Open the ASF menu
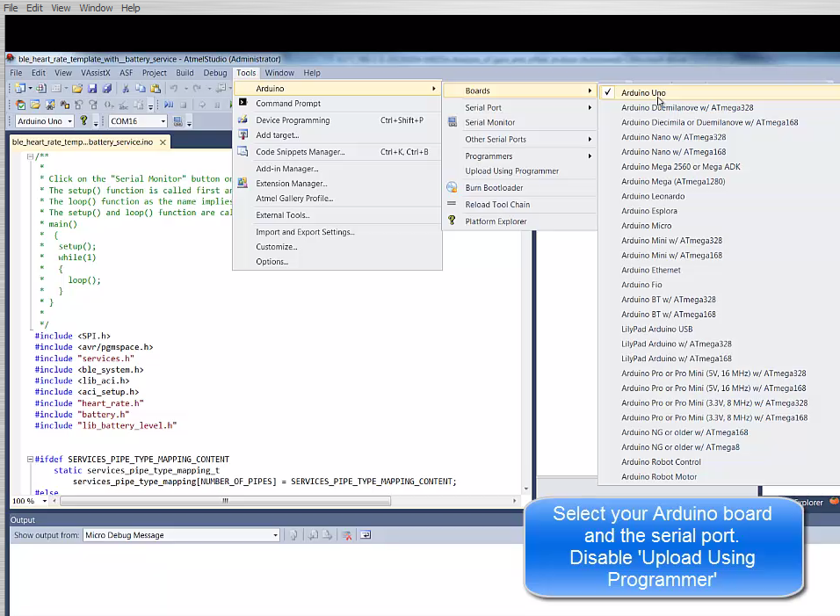The height and width of the screenshot is (616, 840). point(126,73)
